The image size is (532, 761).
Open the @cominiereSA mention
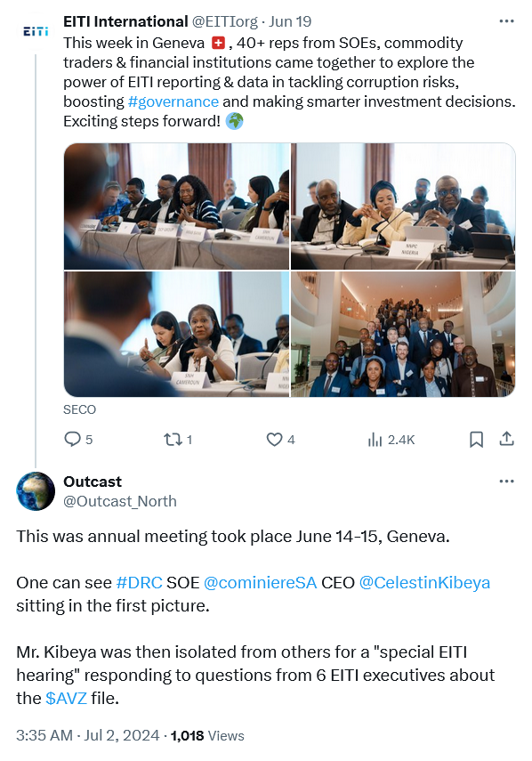260,582
